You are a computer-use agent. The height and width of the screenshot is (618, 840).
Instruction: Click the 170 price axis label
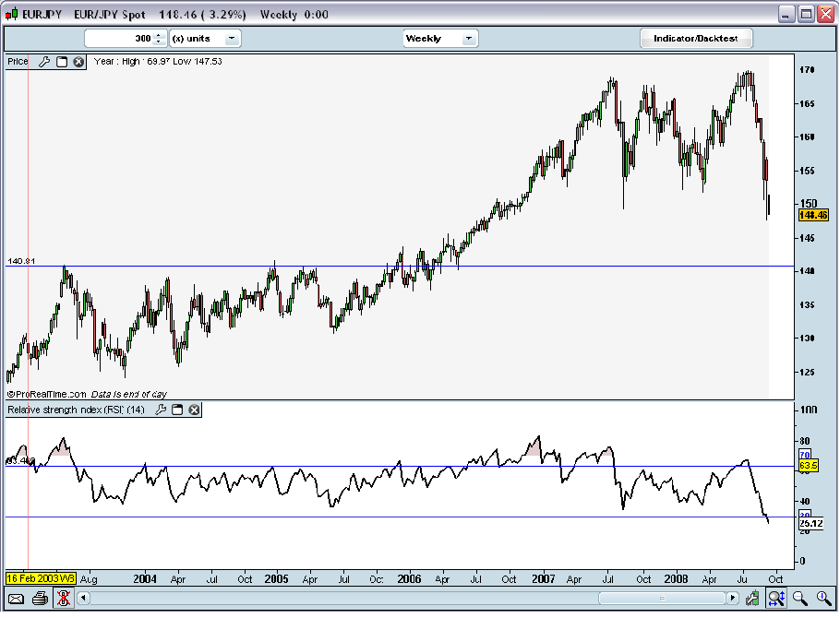(x=807, y=69)
